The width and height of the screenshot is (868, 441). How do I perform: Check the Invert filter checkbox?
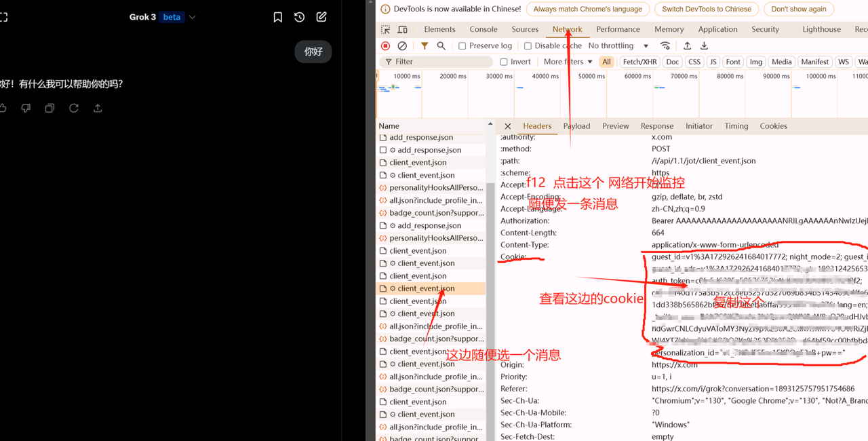coord(504,62)
